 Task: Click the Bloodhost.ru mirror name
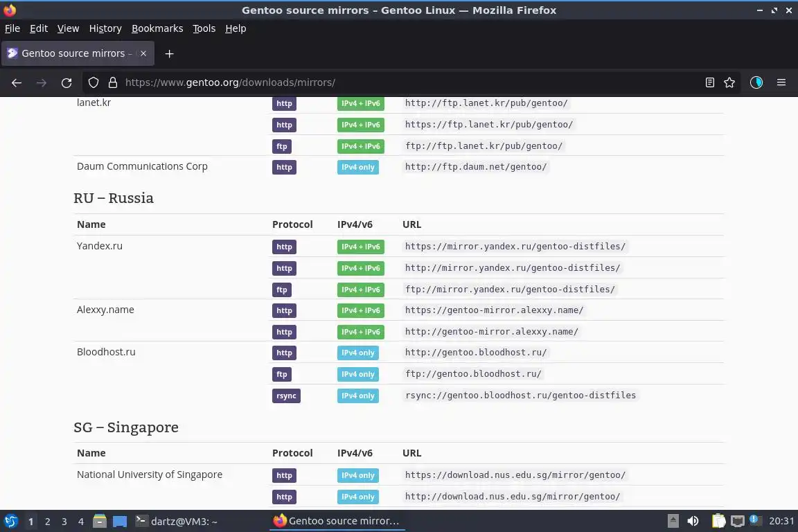click(x=106, y=352)
